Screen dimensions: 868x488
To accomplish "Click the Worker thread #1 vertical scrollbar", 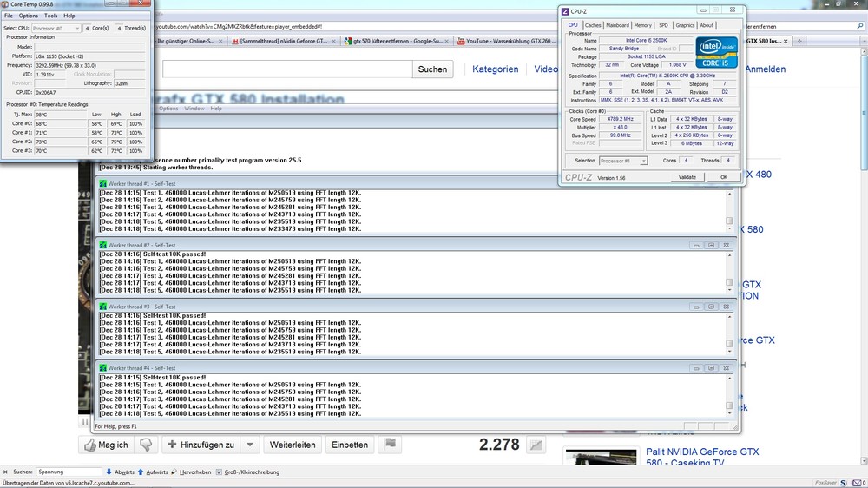I will pyautogui.click(x=729, y=210).
